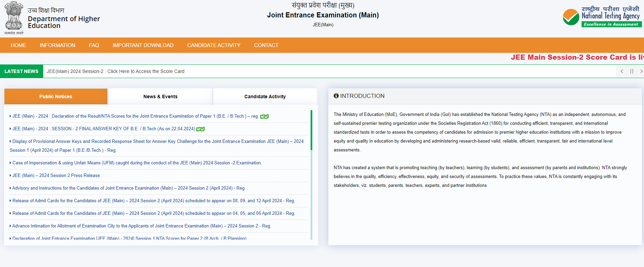The image size is (644, 267).
Task: Select the Public Notices tab
Action: [56, 97]
